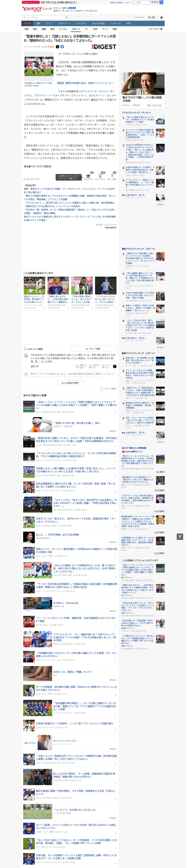Click the keyword search input field

tap(44, 18)
